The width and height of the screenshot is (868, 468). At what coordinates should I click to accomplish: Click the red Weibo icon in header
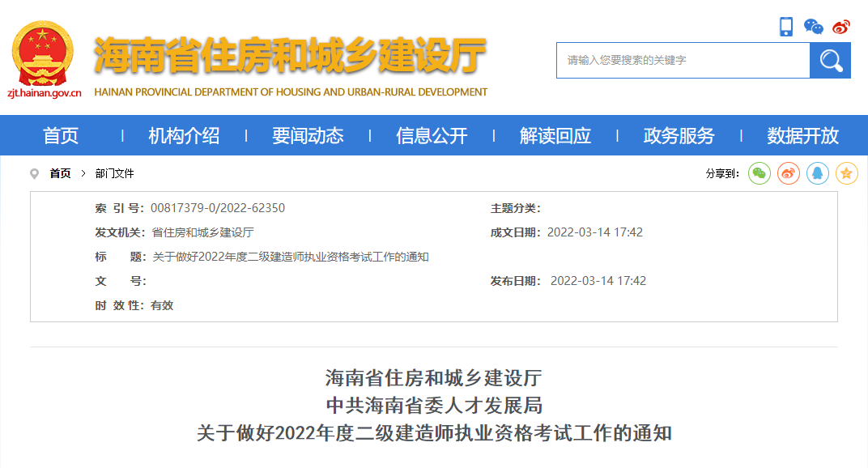pos(841,27)
